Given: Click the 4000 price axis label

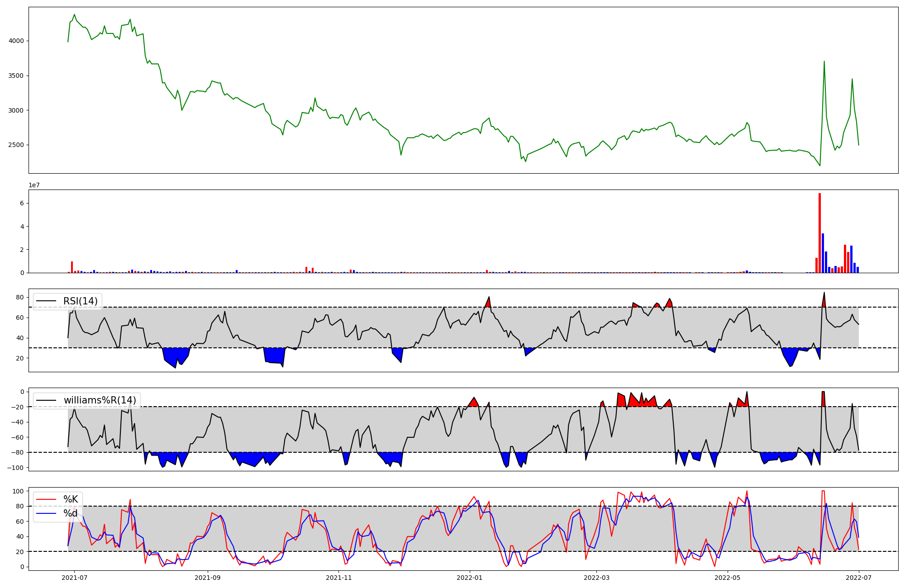Looking at the screenshot, I should click(x=16, y=41).
